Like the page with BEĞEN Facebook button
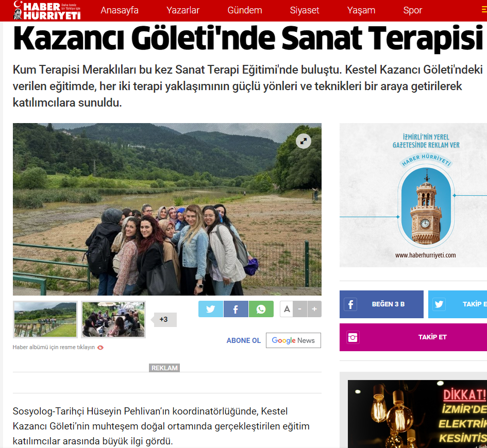This screenshot has height=448, width=487. pos(381,304)
